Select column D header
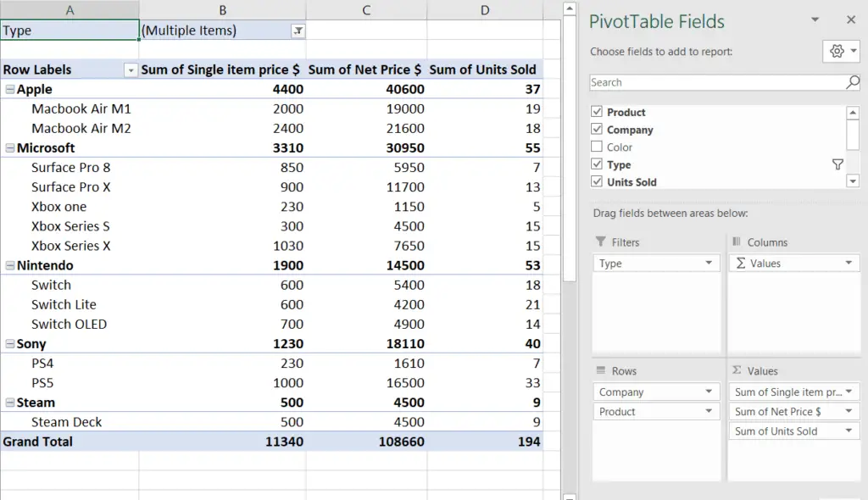 (485, 10)
